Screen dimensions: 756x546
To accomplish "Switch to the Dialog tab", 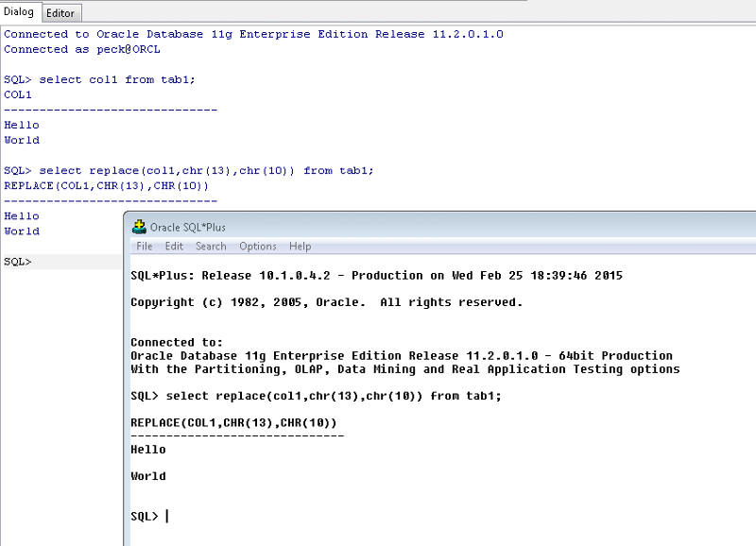I will click(x=21, y=13).
